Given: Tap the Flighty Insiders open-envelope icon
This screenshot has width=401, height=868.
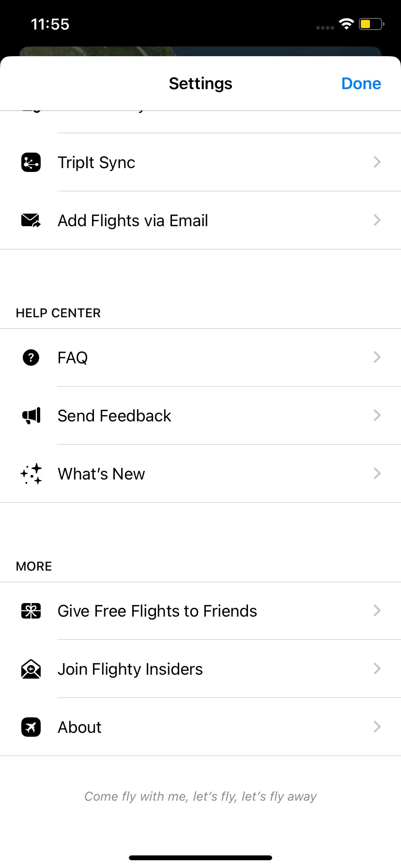Looking at the screenshot, I should coord(31,669).
